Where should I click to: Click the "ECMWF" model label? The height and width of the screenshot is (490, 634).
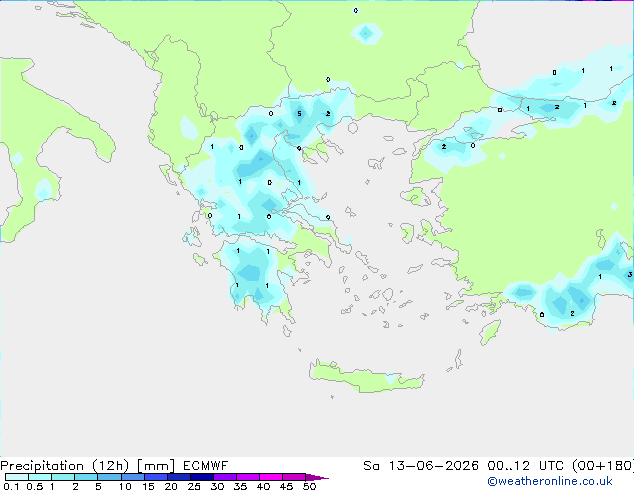[205, 466]
